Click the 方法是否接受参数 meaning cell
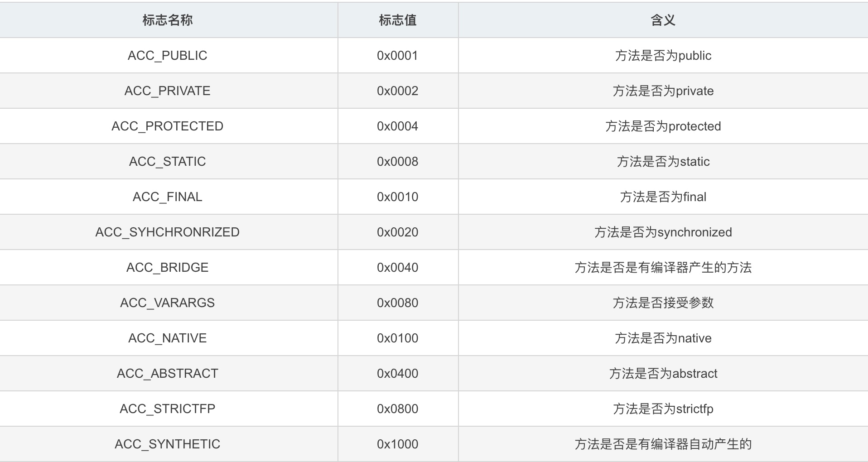The image size is (868, 462). 663,303
